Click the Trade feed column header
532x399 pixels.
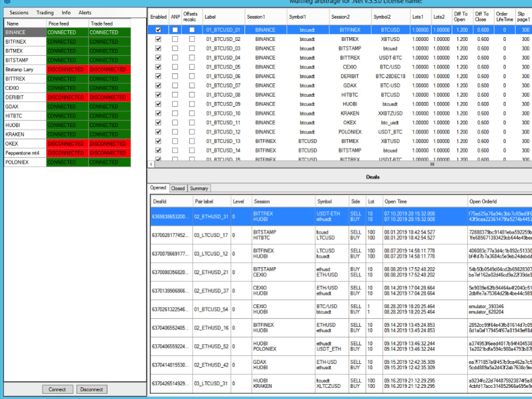109,23
